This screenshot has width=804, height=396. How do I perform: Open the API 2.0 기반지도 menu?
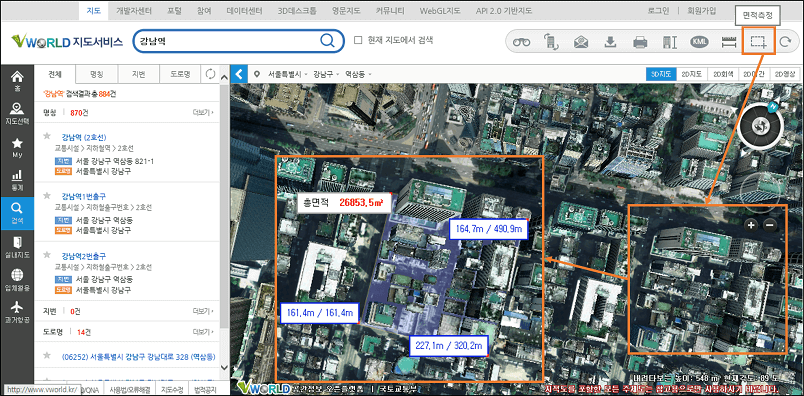point(504,10)
